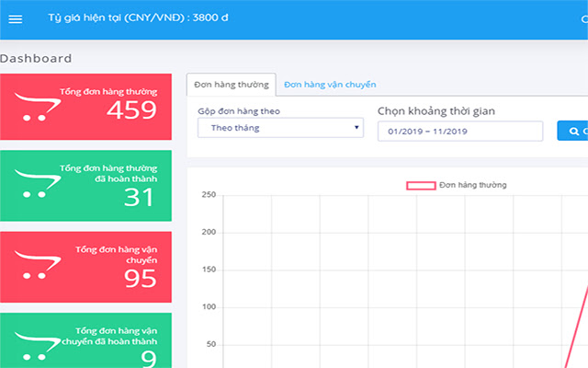Click cart icon in đơn hàng thường đã hoàn thành card
This screenshot has width=588, height=368.
(x=36, y=184)
